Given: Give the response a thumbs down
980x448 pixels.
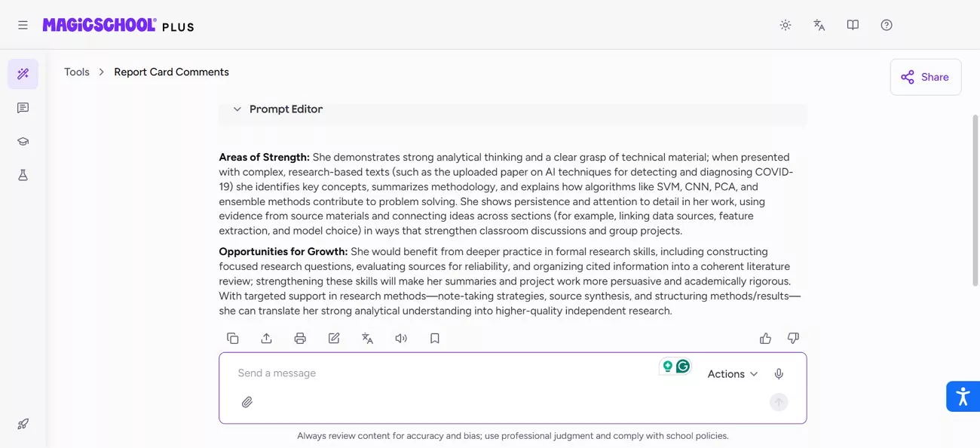Looking at the screenshot, I should 793,339.
